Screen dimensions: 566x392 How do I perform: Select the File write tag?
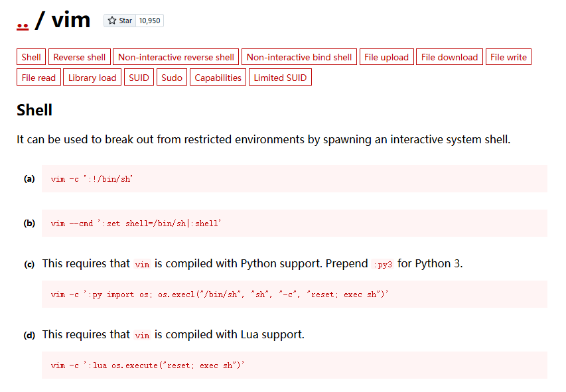[508, 57]
